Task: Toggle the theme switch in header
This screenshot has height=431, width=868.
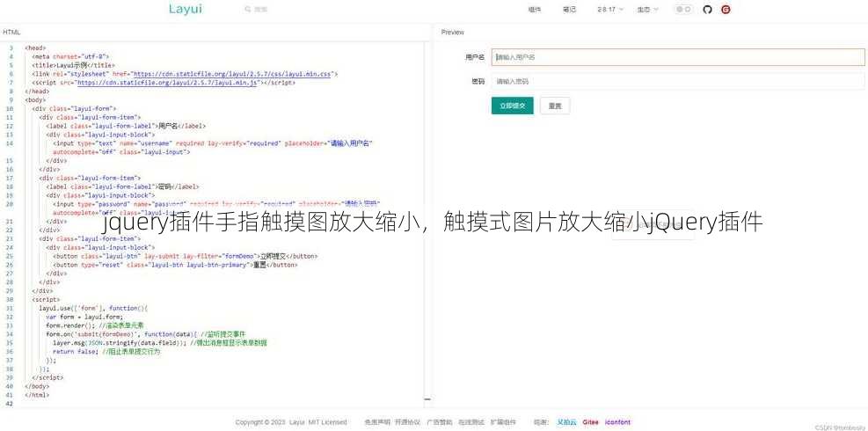Action: (x=683, y=10)
